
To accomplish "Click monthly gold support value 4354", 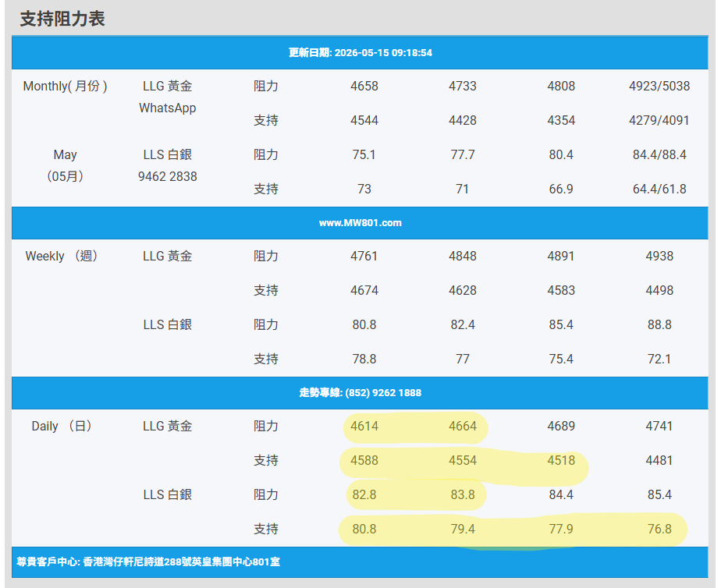I will coord(561,120).
